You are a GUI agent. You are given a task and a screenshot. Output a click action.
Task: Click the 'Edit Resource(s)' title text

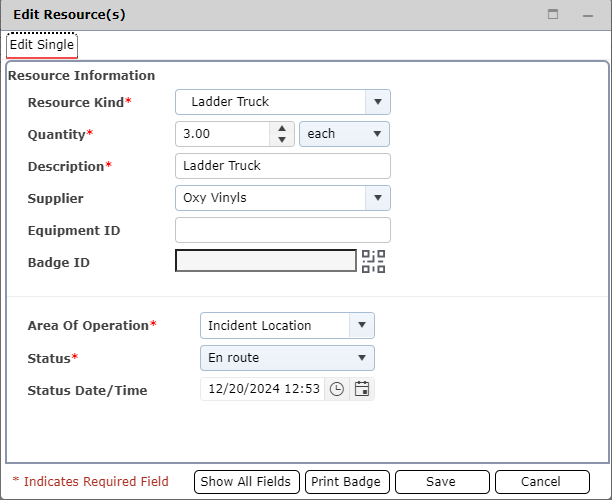point(69,15)
